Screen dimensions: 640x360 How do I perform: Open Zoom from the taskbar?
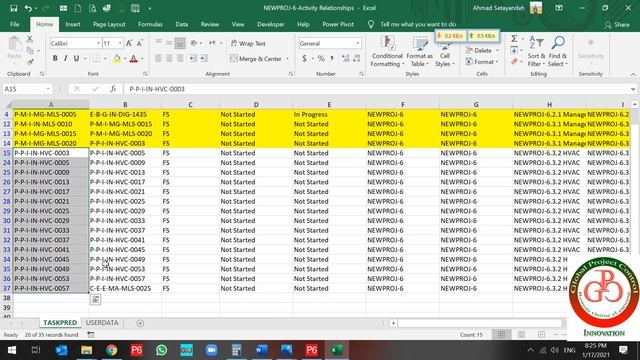pos(211,350)
